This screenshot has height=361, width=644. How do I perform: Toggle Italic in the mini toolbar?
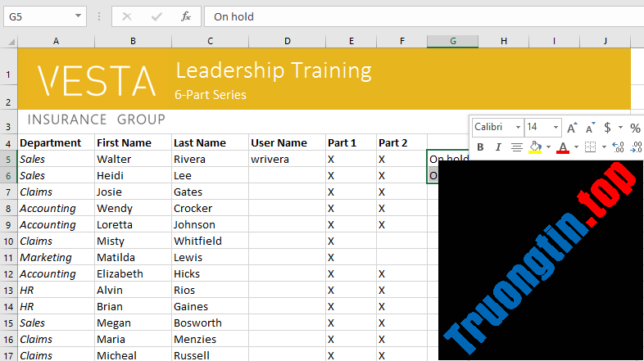click(498, 147)
